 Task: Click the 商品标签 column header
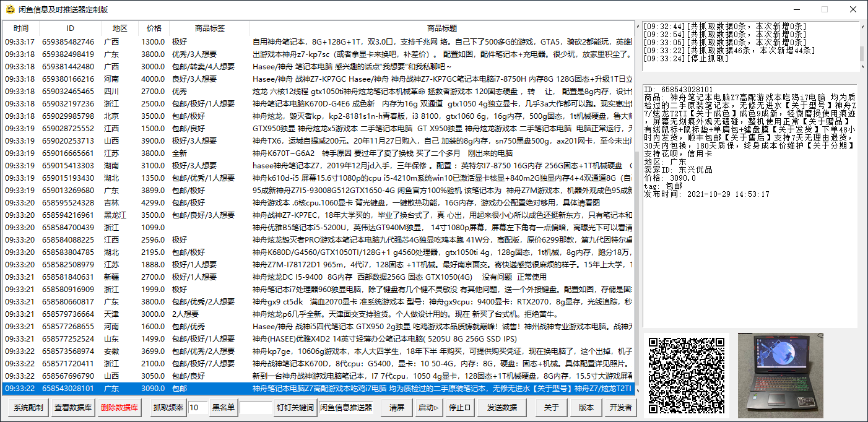(209, 28)
